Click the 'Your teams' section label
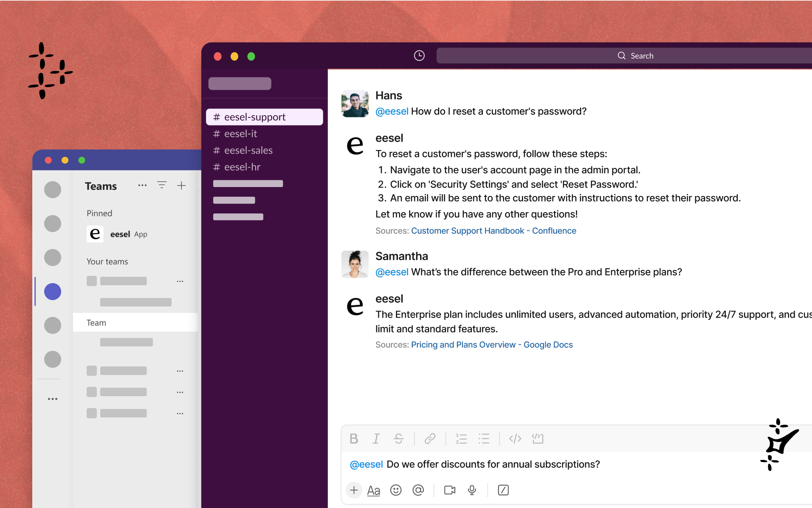Viewport: 812px width, 508px height. click(x=107, y=262)
